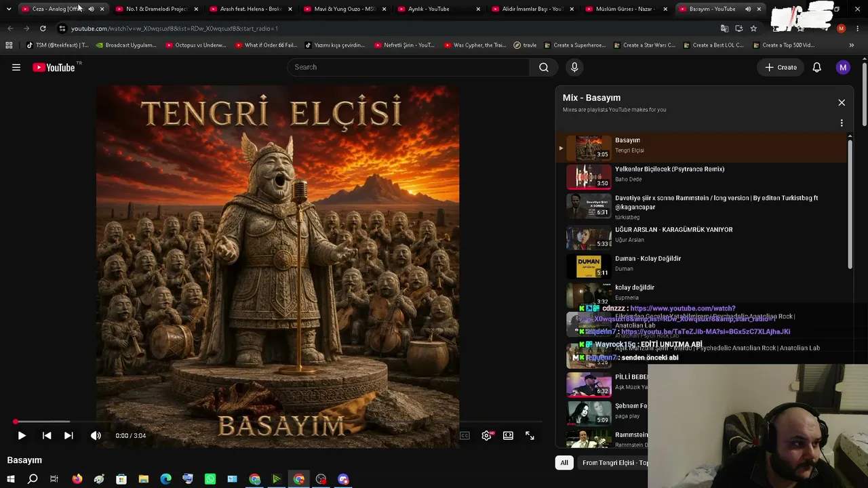This screenshot has width=868, height=488.
Task: Mute the Basayım tab audio icon
Action: tap(748, 9)
